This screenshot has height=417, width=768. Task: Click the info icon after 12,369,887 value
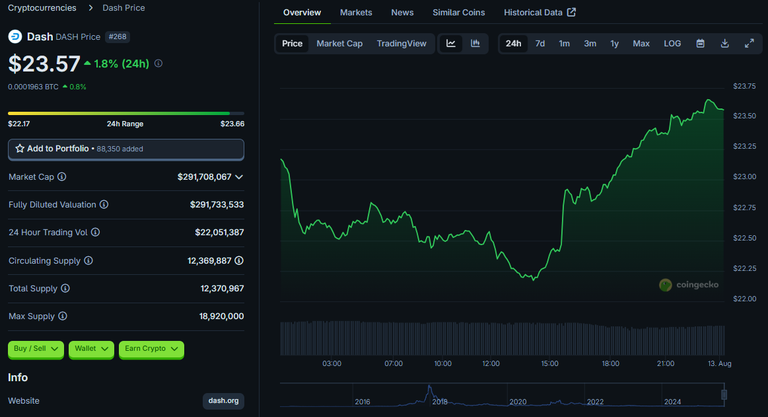tap(239, 261)
